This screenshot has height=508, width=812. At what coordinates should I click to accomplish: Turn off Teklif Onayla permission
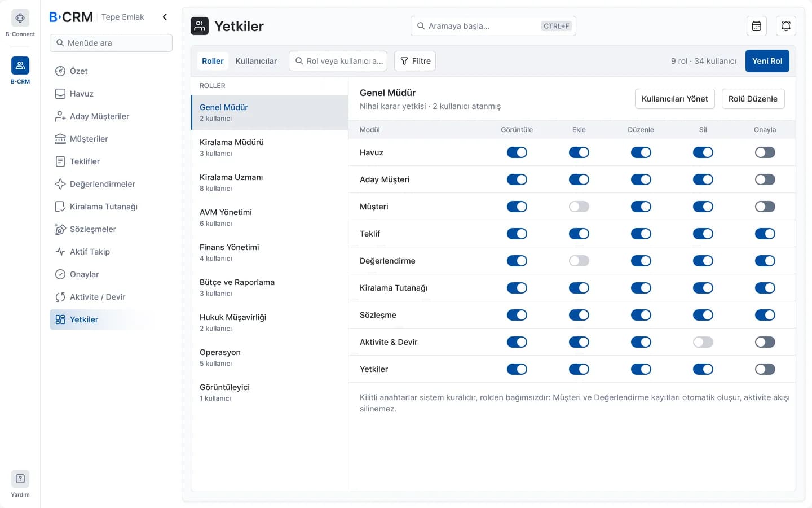tap(765, 234)
